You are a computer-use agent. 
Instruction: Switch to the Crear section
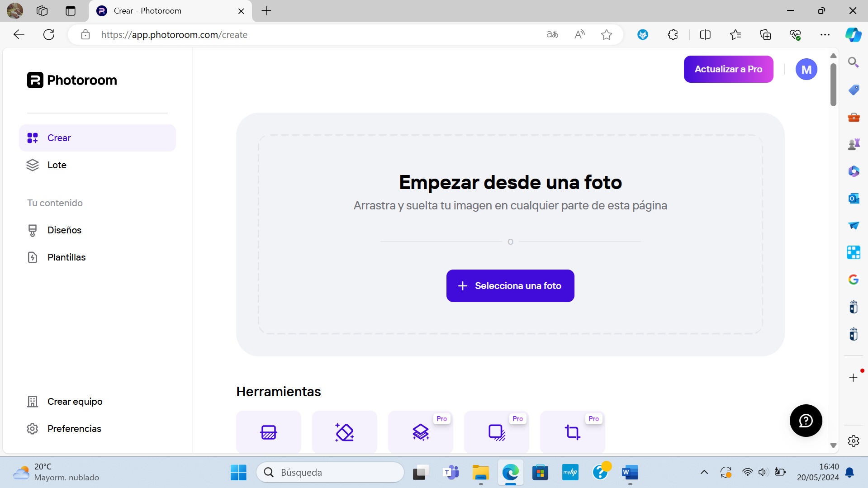59,137
